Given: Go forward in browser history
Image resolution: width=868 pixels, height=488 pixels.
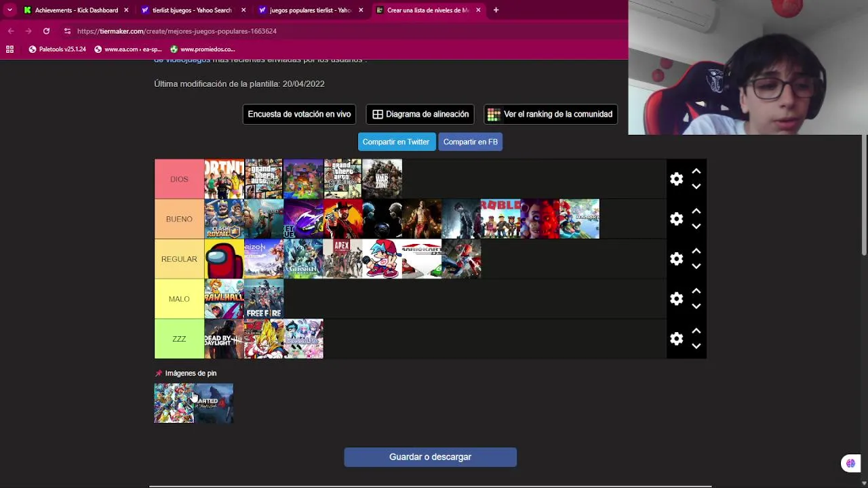Looking at the screenshot, I should [x=28, y=31].
